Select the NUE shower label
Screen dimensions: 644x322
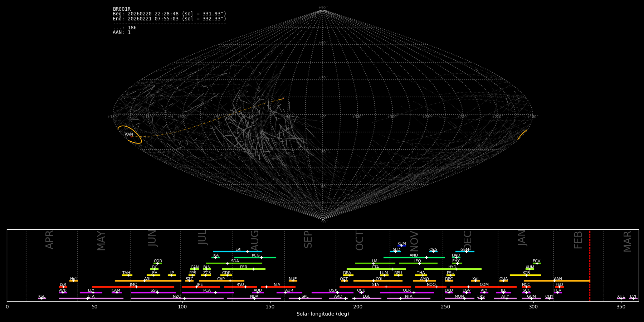(293, 279)
